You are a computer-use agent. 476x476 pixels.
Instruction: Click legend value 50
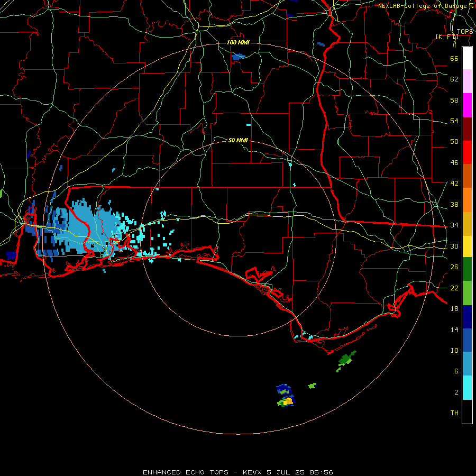(454, 142)
